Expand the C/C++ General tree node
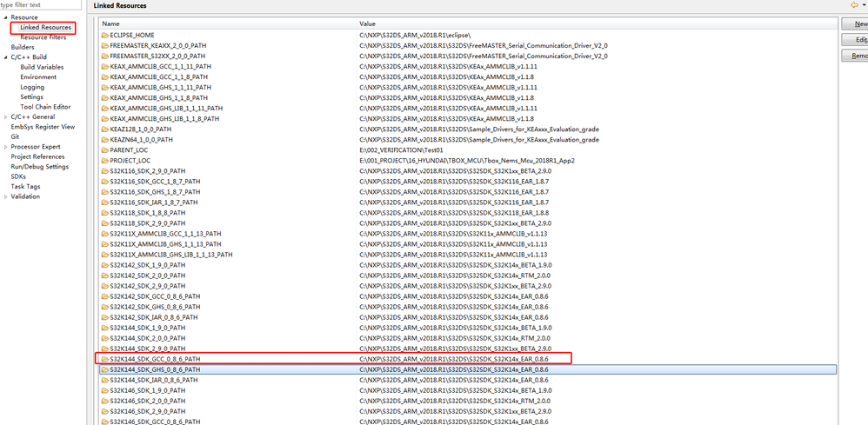 click(5, 116)
